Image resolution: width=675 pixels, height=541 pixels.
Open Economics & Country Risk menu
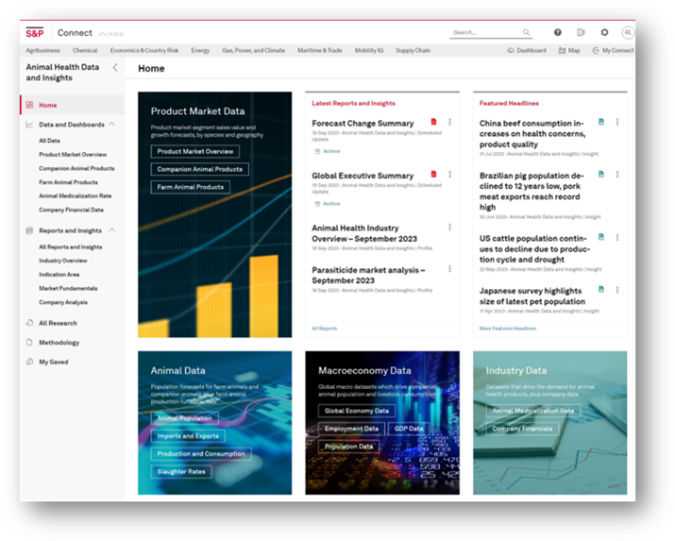(x=144, y=50)
